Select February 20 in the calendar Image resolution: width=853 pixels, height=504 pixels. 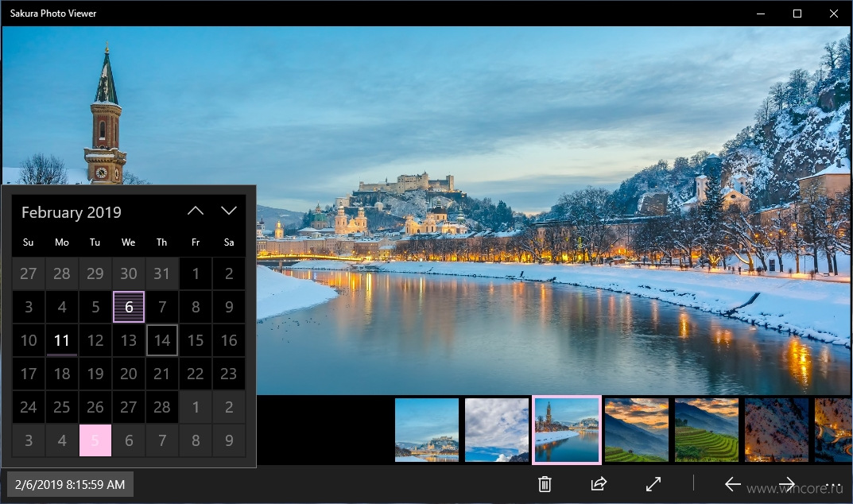click(129, 374)
